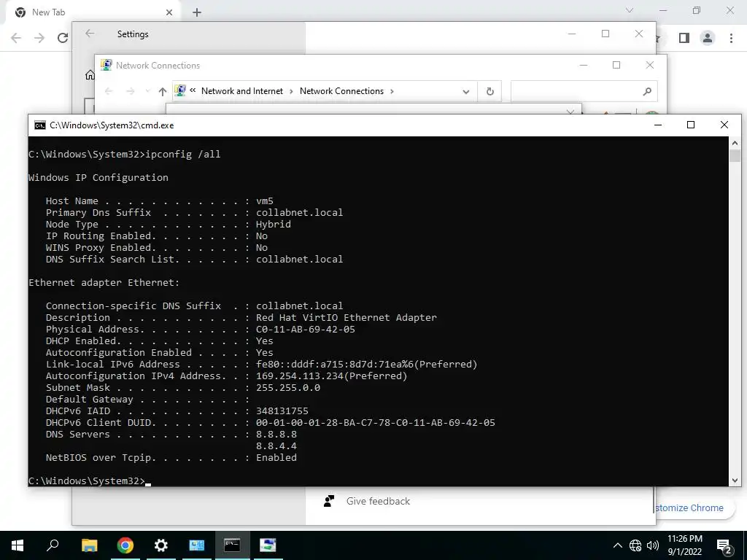Expand breadcrumb overflow chevron in address bar
Viewport: 747px width, 560px height.
(x=193, y=90)
